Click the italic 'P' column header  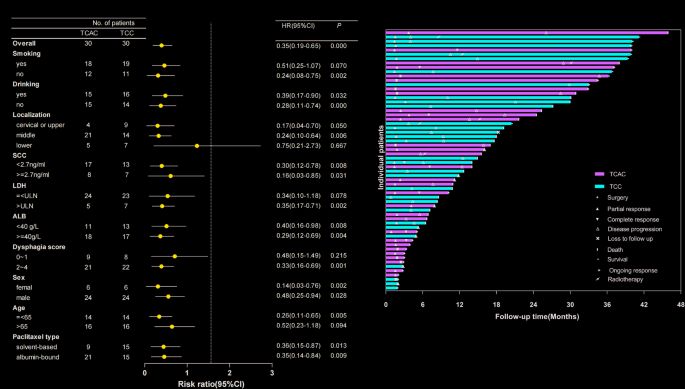click(339, 26)
